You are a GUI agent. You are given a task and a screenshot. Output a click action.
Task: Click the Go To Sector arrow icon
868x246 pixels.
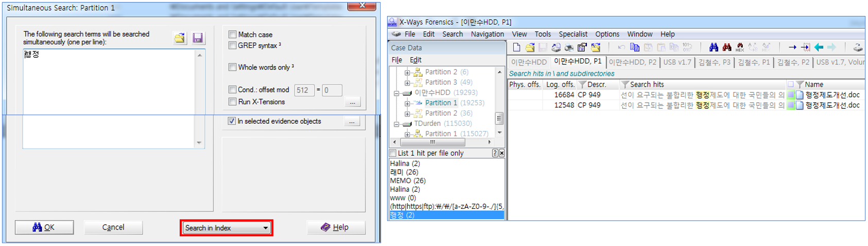tap(806, 47)
